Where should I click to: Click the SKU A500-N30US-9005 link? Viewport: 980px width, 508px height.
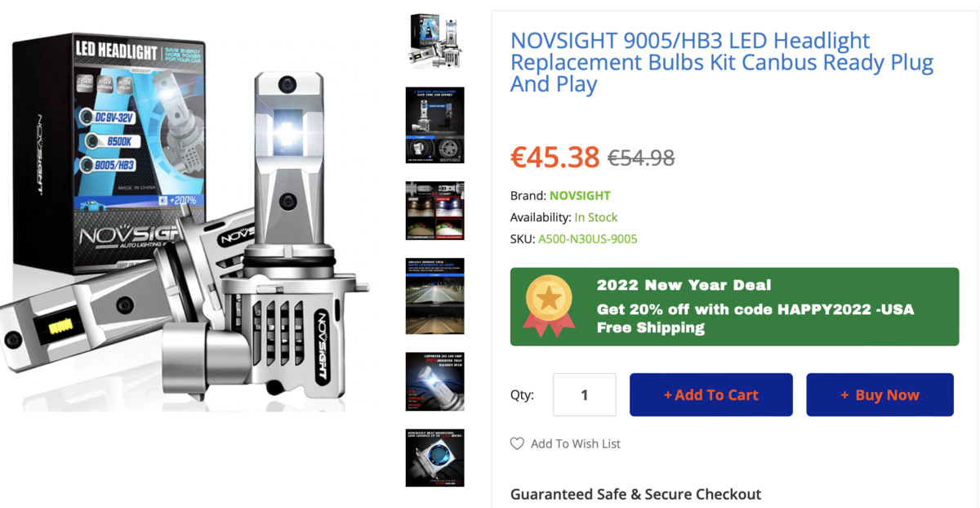tap(588, 239)
